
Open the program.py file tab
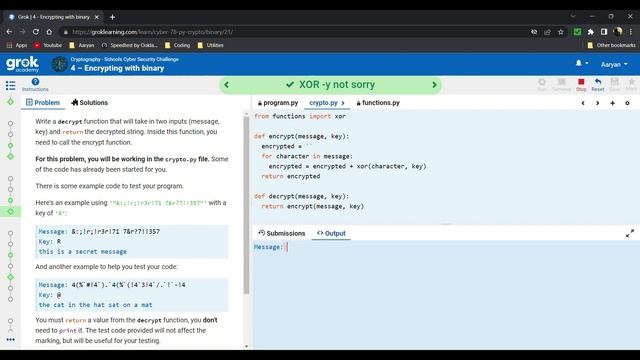point(278,103)
